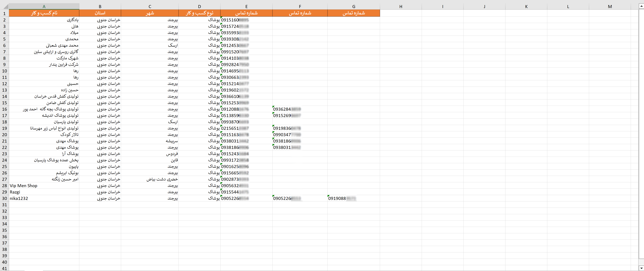Select cell 'یادگاری' in row 2

[x=44, y=20]
